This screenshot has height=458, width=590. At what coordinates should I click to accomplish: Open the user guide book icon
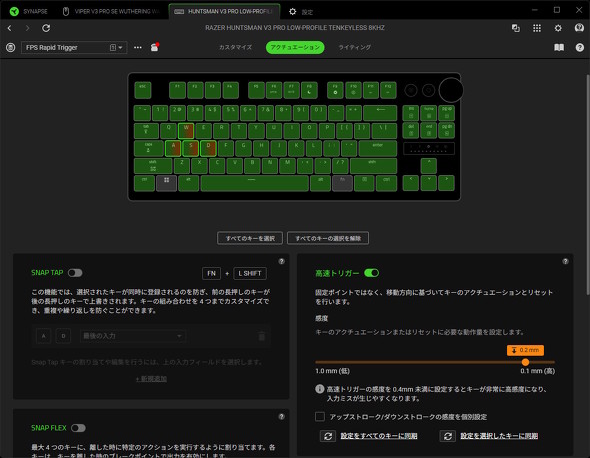(x=559, y=47)
